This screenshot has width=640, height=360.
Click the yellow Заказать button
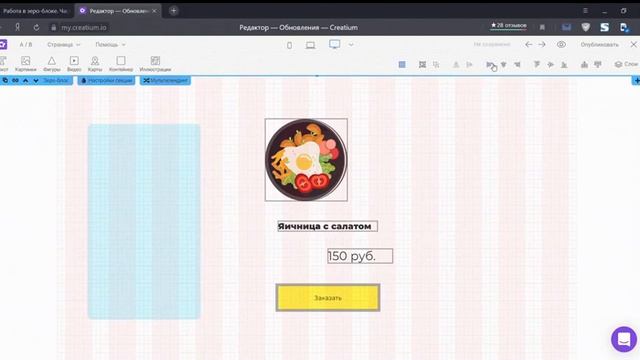(328, 298)
